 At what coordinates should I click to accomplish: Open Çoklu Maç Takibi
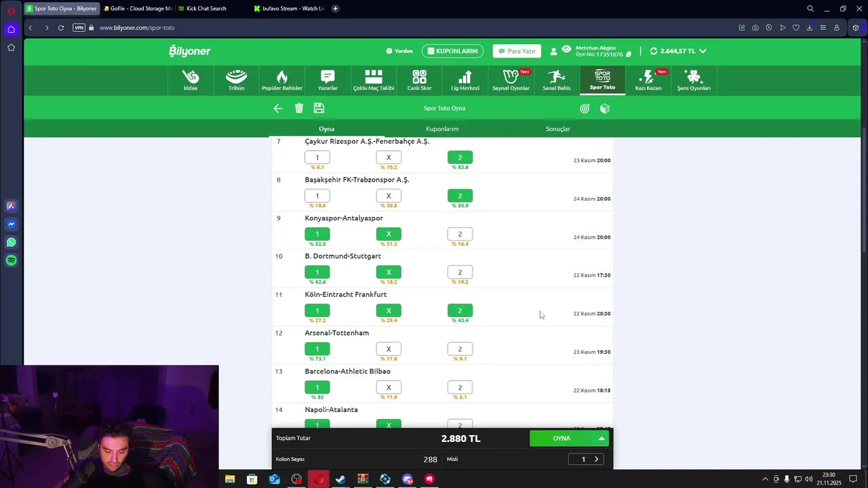click(x=374, y=80)
